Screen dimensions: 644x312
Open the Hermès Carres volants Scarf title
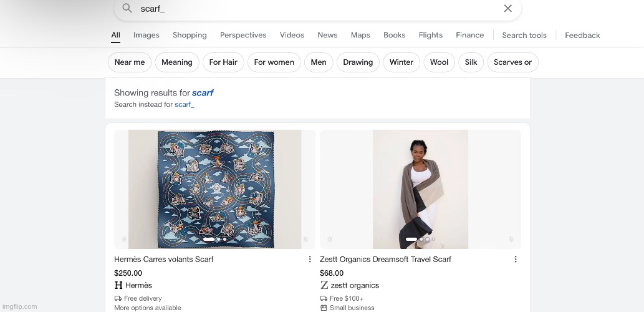point(163,260)
